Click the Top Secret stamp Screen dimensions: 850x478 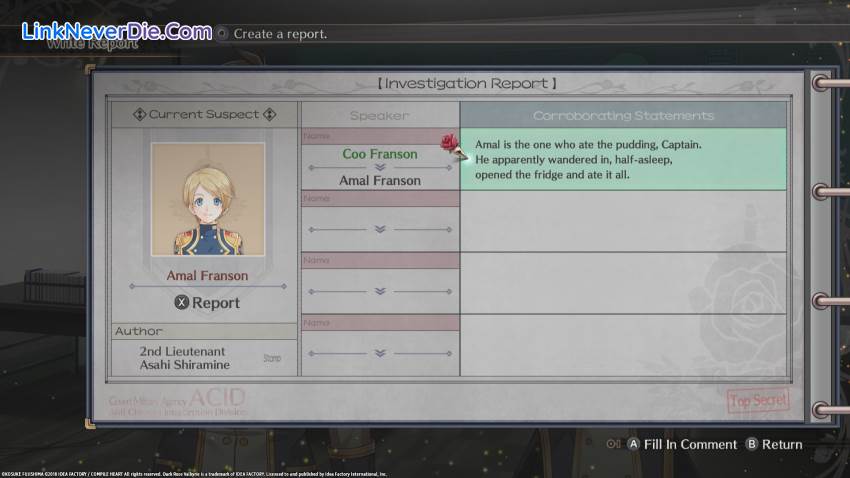[758, 401]
